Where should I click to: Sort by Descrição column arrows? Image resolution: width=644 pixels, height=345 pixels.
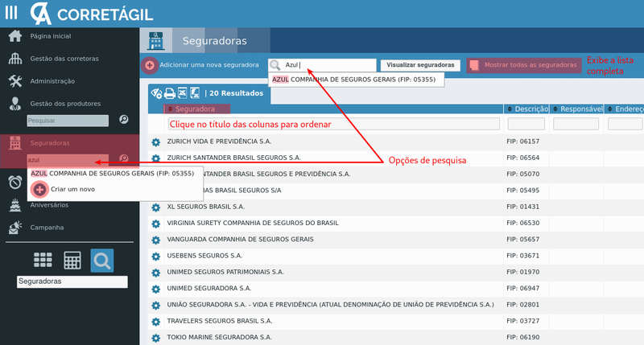click(x=510, y=109)
